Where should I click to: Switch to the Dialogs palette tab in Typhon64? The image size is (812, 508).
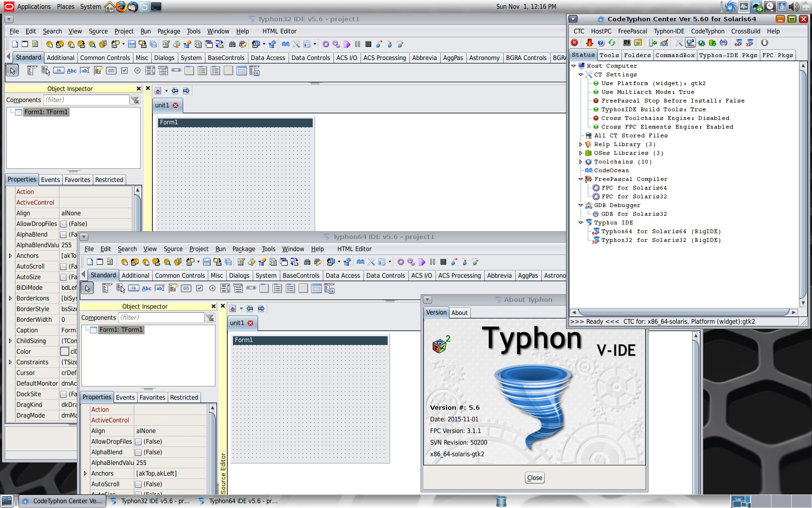click(x=239, y=275)
